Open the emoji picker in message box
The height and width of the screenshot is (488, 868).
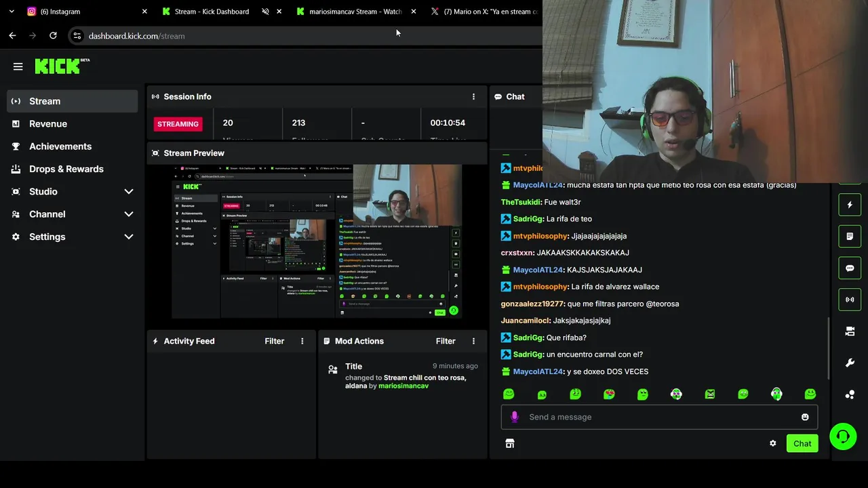coord(805,417)
